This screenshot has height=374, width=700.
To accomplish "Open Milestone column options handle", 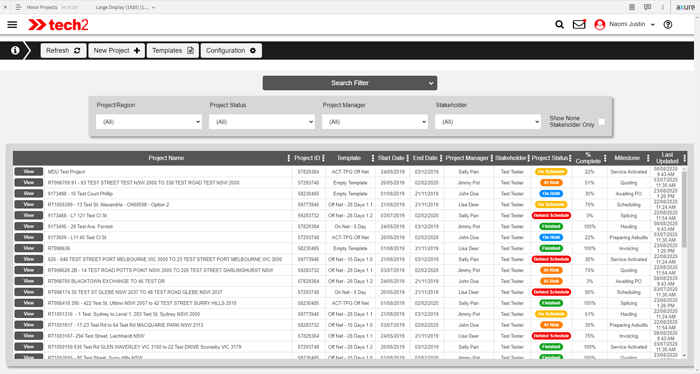I will 648,158.
